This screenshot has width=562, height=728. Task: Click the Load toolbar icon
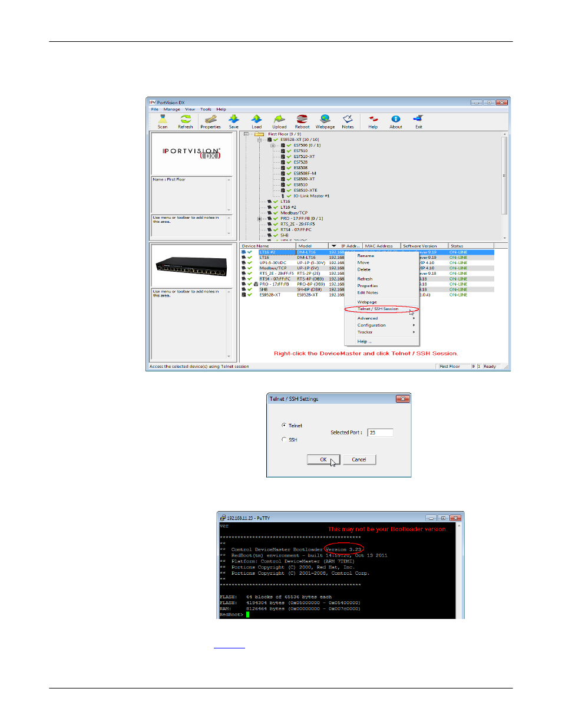pyautogui.click(x=256, y=121)
